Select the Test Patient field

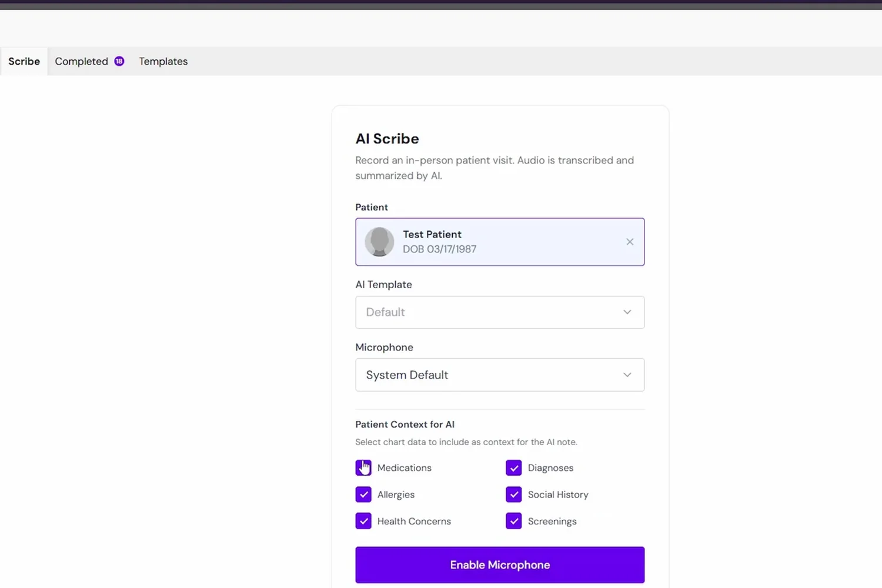point(500,242)
